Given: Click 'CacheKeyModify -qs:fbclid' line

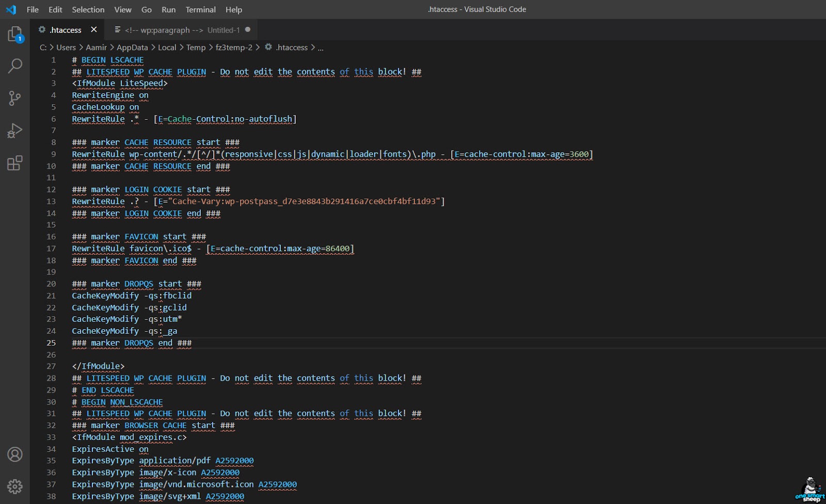Looking at the screenshot, I should pyautogui.click(x=132, y=296).
